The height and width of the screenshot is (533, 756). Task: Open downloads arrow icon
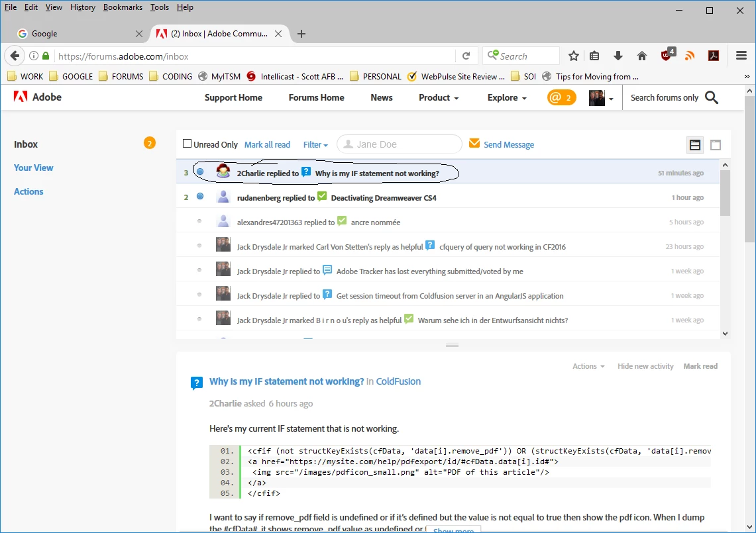[x=618, y=56]
